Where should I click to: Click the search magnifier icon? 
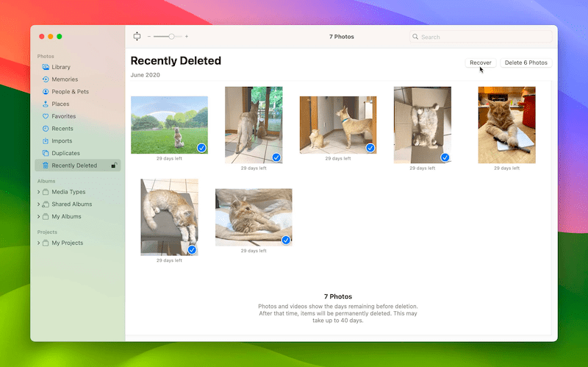(x=415, y=37)
